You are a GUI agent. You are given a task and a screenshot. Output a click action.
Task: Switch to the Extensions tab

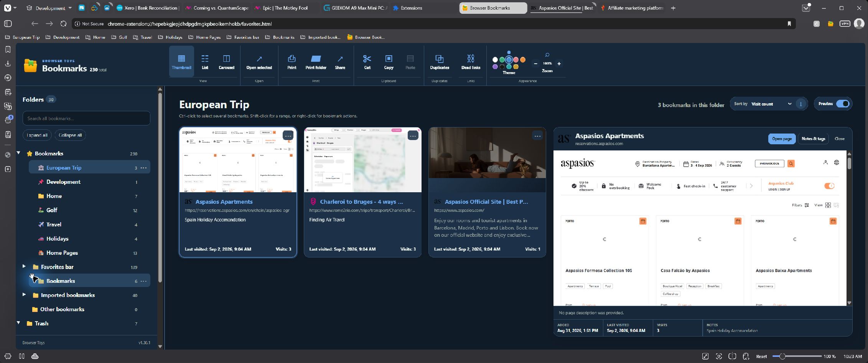coord(424,8)
